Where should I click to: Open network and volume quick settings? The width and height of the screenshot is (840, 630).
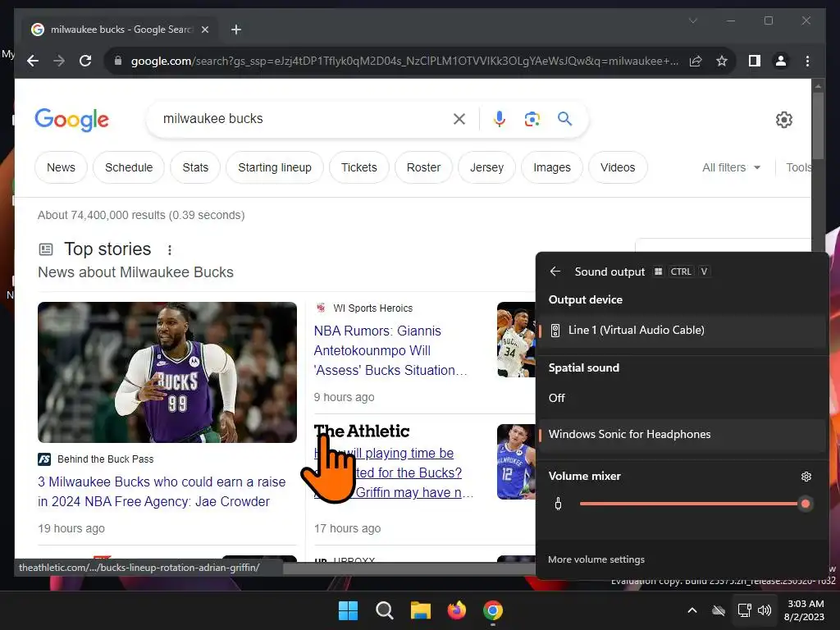[755, 610]
